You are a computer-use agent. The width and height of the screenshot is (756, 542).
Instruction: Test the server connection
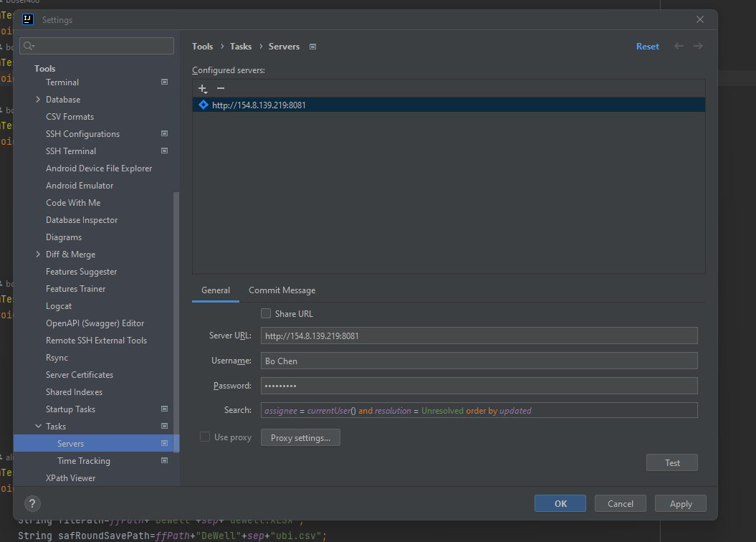pyautogui.click(x=672, y=463)
